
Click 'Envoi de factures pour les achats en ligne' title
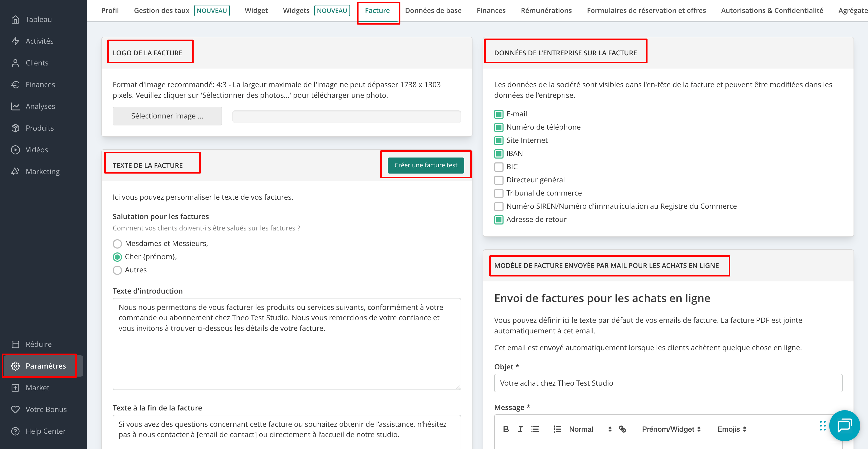602,298
